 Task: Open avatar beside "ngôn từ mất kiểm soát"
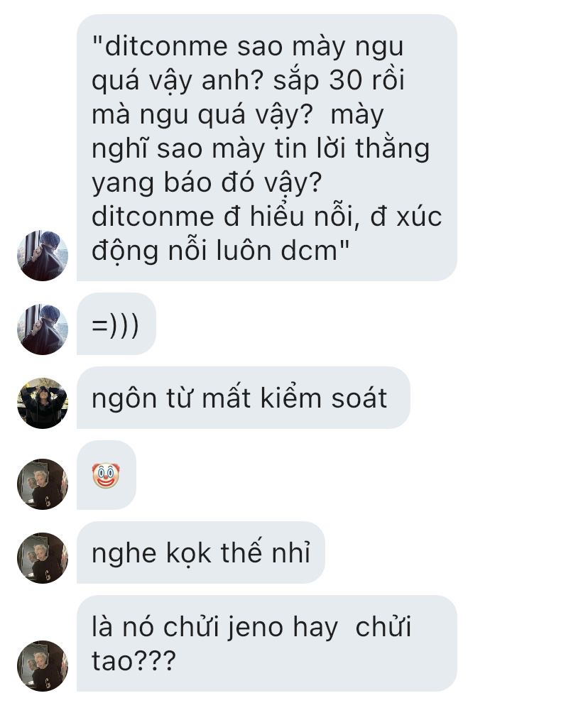(43, 403)
